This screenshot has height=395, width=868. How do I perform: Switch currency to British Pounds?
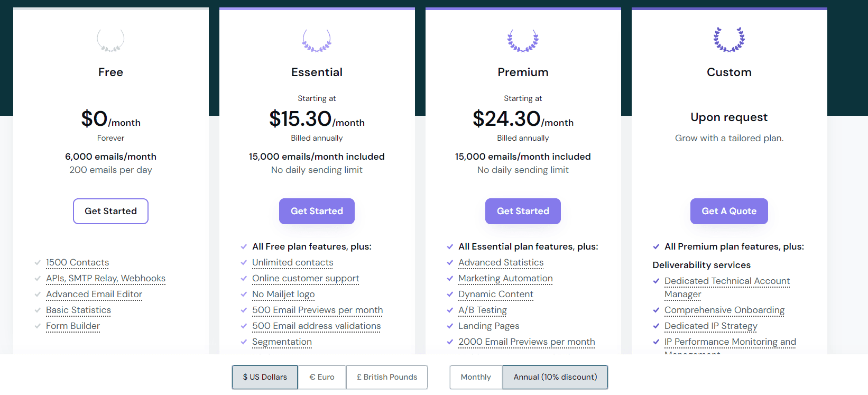click(x=387, y=377)
